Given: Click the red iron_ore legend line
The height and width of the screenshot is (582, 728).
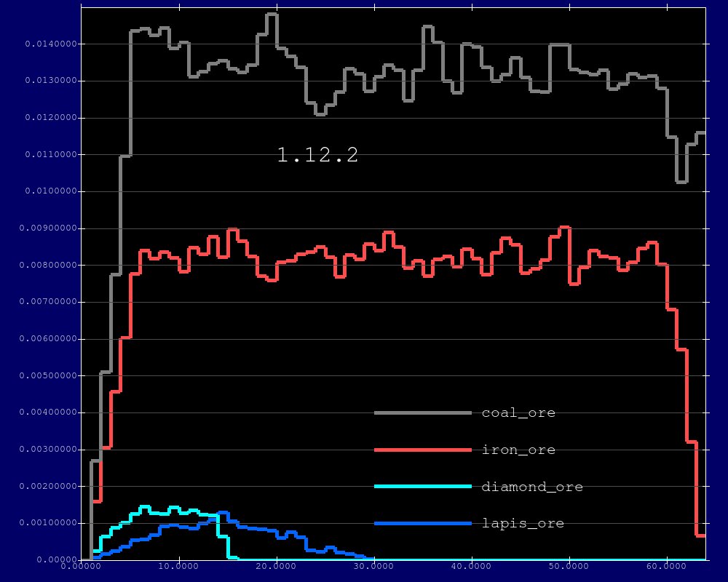Looking at the screenshot, I should click(423, 450).
